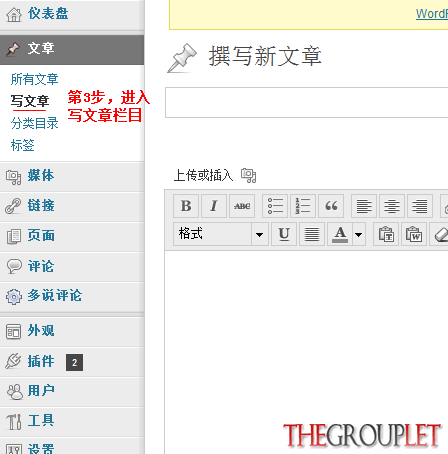Click the WordPress link in the yellow notice
Viewport: 448px width, 454px height.
click(x=432, y=14)
